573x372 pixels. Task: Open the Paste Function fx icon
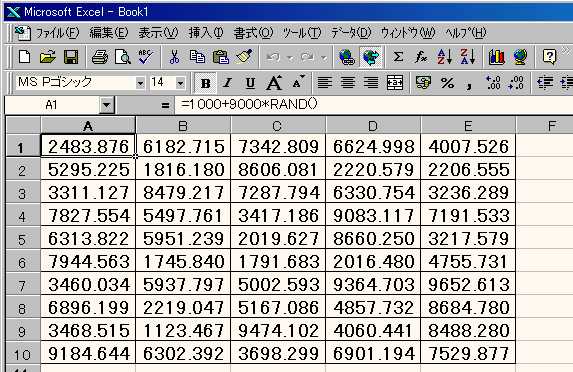pos(421,57)
